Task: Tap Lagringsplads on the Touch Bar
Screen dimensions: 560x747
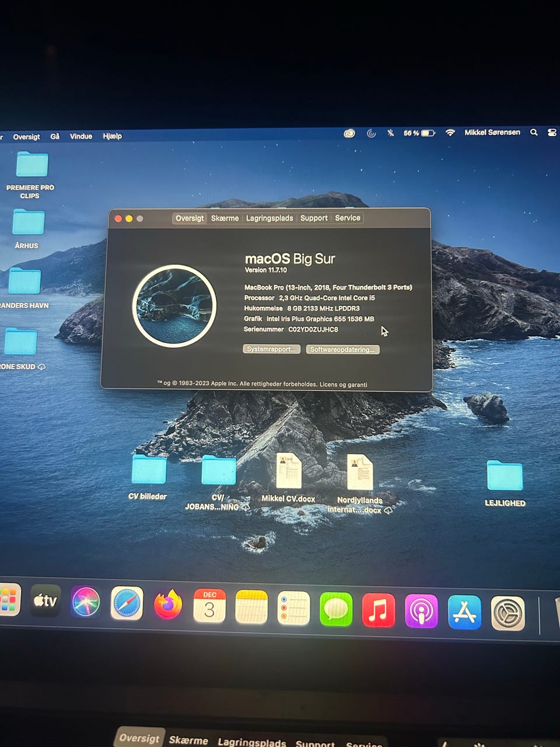Action: tap(252, 742)
